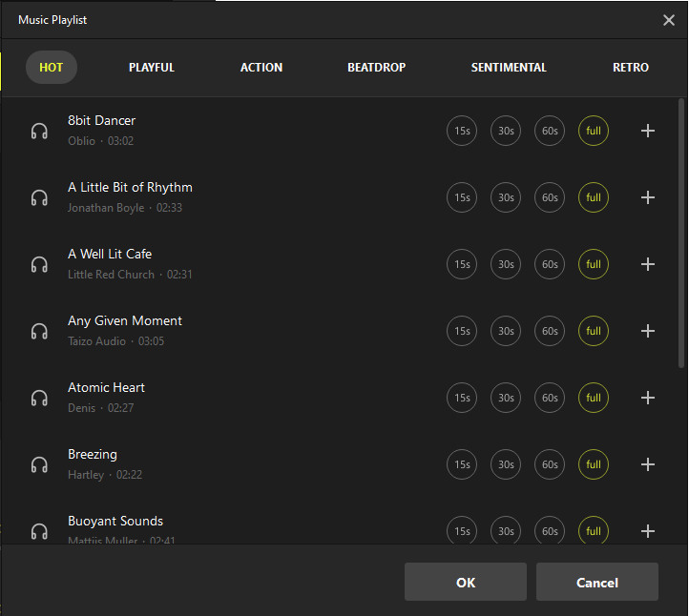This screenshot has width=689, height=616.
Task: Click the playlist vertical scrollbar
Action: click(680, 233)
